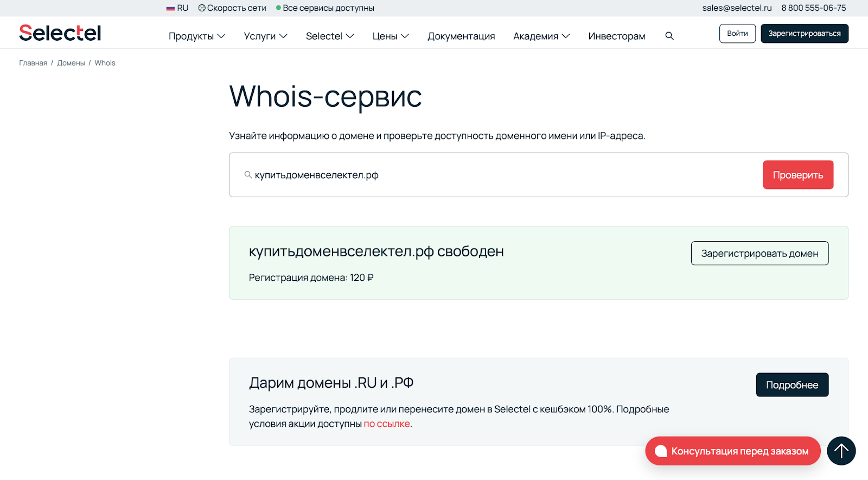This screenshot has height=480, width=868.
Task: Open the network speed test link
Action: click(x=232, y=8)
